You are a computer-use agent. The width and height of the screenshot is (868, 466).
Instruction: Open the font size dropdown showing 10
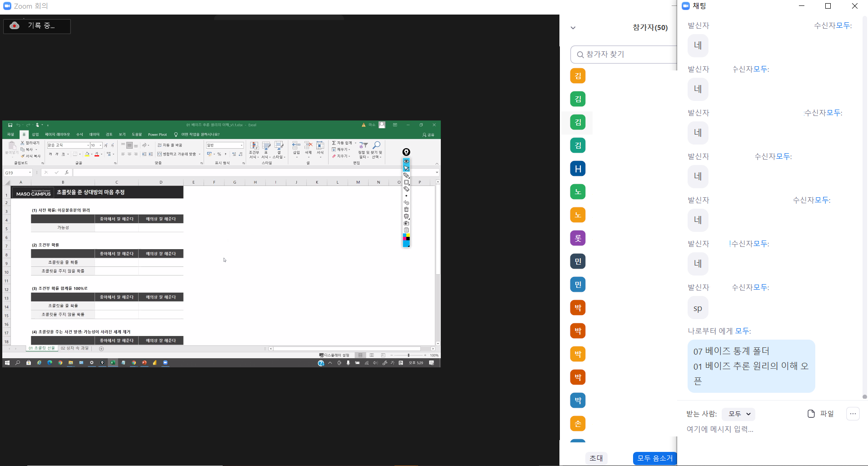[100, 145]
